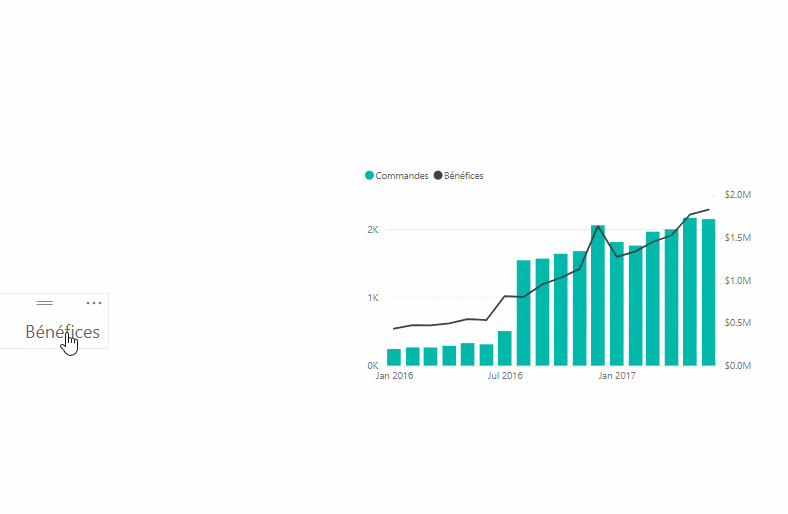Select the Bénéfices legend label in chart
The image size is (788, 514).
[463, 175]
